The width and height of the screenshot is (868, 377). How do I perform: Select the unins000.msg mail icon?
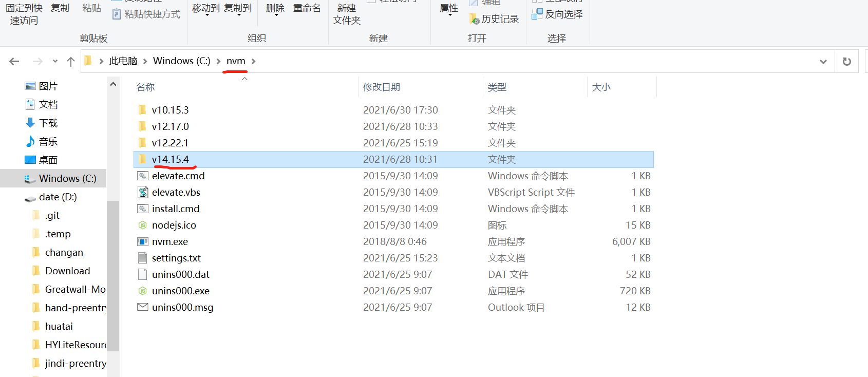point(143,307)
